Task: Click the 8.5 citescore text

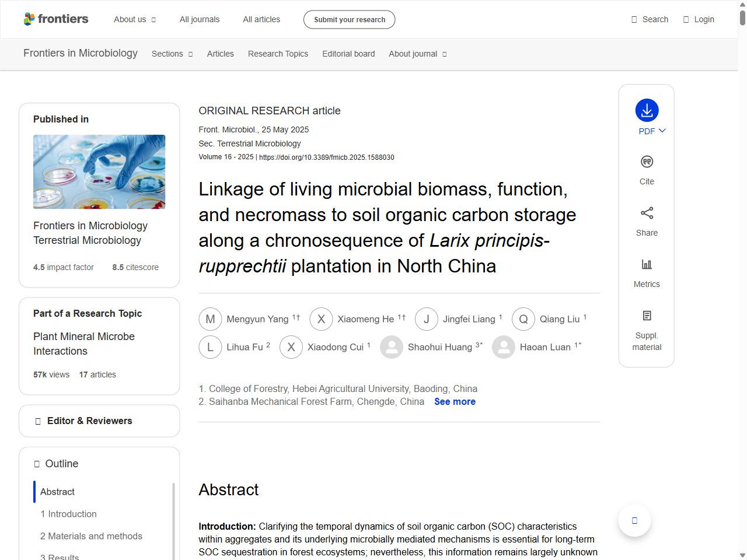Action: (135, 267)
